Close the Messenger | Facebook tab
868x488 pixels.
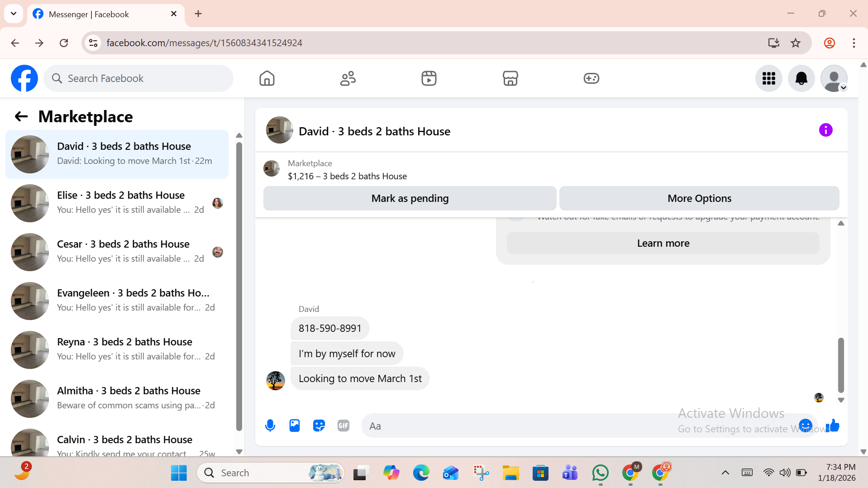click(174, 14)
